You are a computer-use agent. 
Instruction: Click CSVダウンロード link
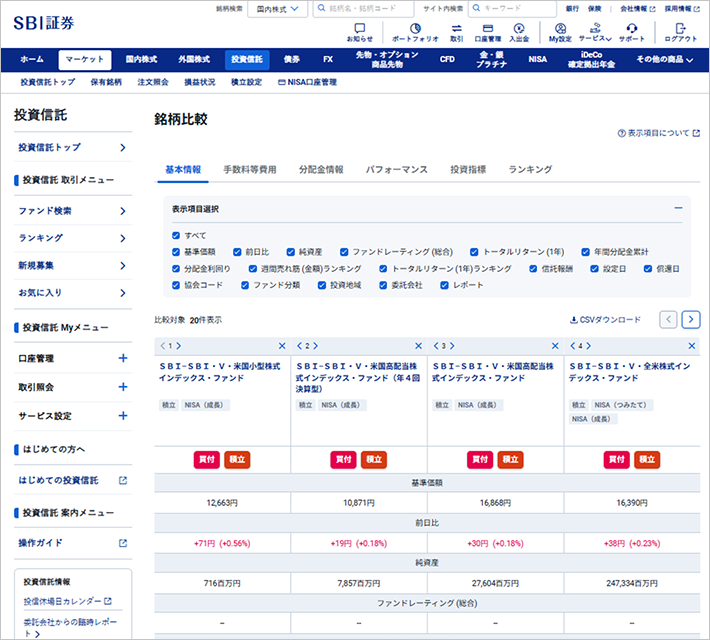[x=605, y=320]
